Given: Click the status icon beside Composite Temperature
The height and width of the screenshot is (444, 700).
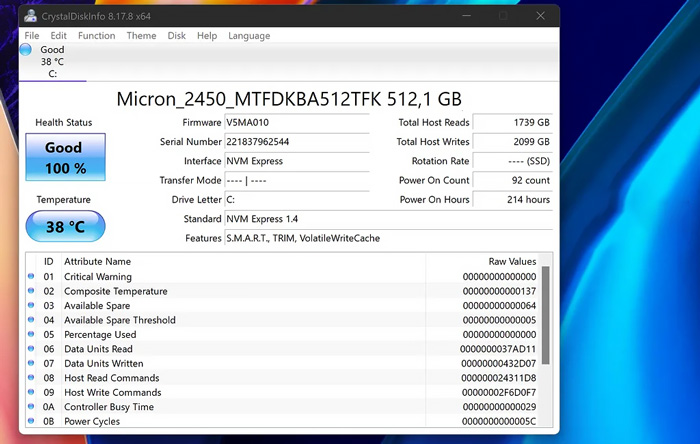Looking at the screenshot, I should click(31, 292).
